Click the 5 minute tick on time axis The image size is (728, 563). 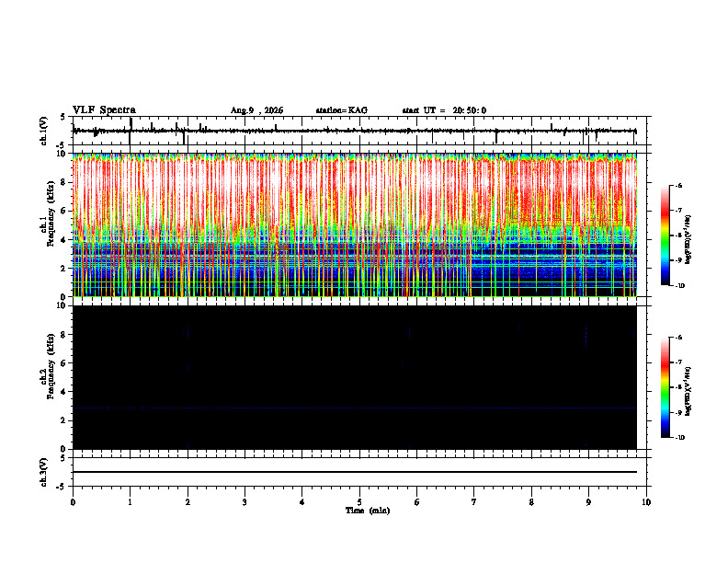click(359, 502)
